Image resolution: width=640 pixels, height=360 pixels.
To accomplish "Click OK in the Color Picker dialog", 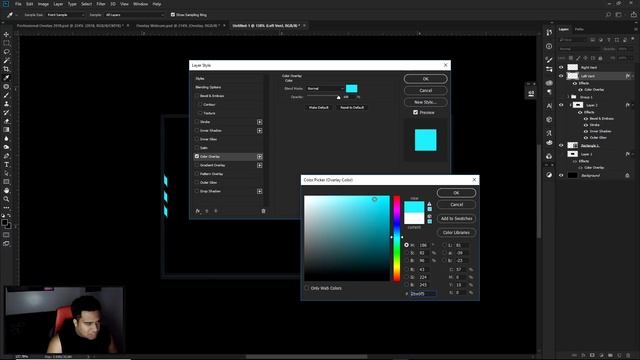I will (456, 193).
